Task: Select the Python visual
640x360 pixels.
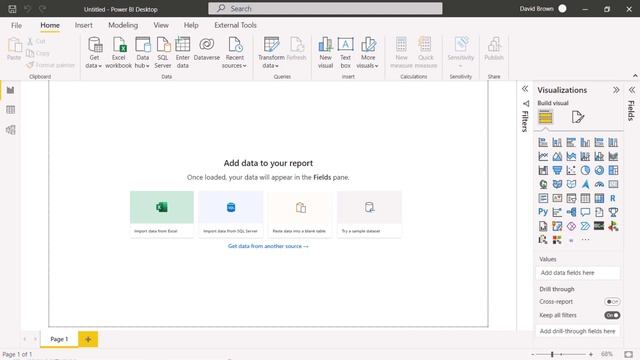Action: [x=543, y=212]
